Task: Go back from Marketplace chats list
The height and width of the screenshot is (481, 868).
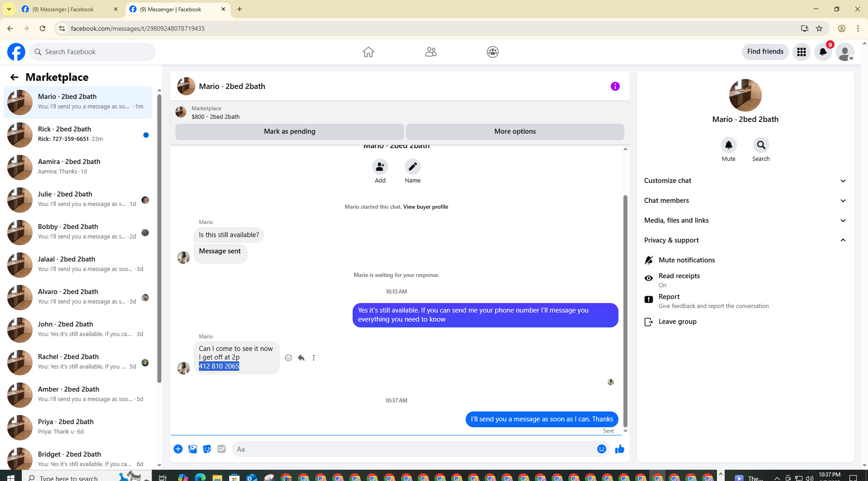Action: (x=14, y=77)
